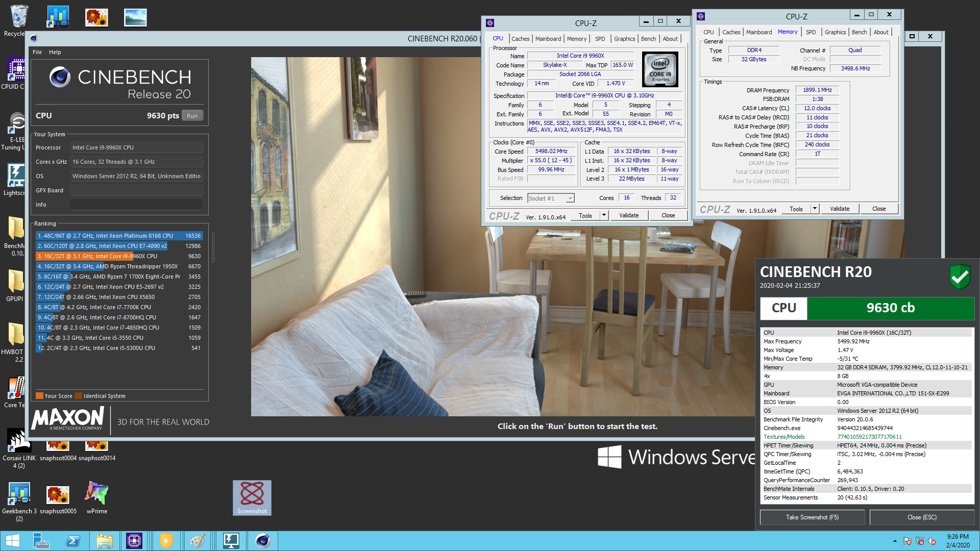Click the Close (ESC) button in BenchMate
The width and height of the screenshot is (980, 551).
922,517
